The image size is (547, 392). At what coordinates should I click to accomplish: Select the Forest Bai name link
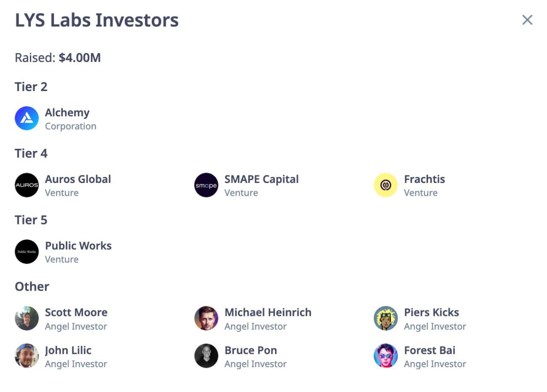[430, 350]
